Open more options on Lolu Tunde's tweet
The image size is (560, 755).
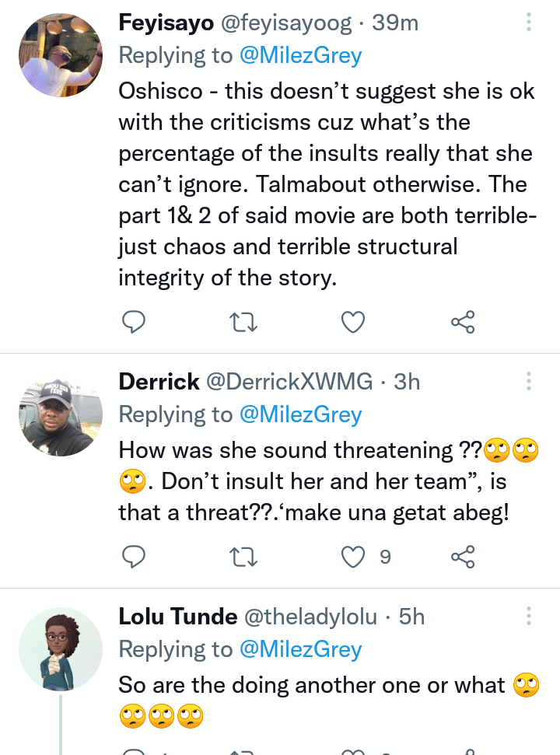[x=529, y=616]
